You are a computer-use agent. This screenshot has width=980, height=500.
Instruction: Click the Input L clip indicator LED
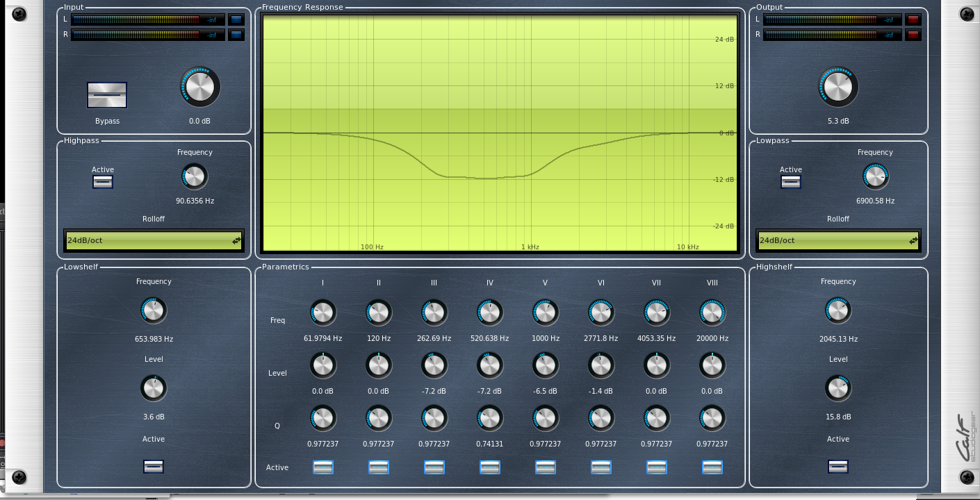tap(236, 19)
